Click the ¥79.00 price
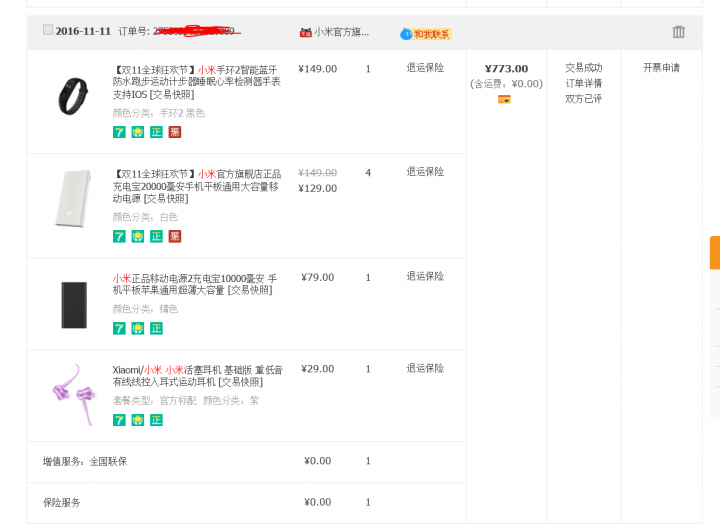This screenshot has width=720, height=530. pyautogui.click(x=317, y=277)
